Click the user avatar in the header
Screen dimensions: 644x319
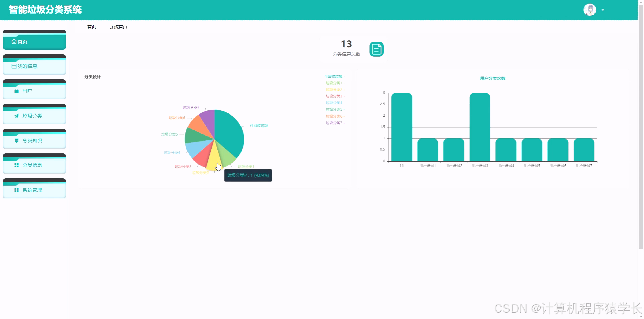590,10
